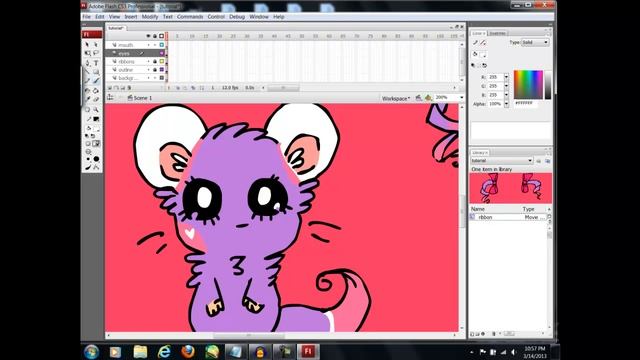The height and width of the screenshot is (360, 640).
Task: Toggle the mouth layer outline color box
Action: point(162,45)
